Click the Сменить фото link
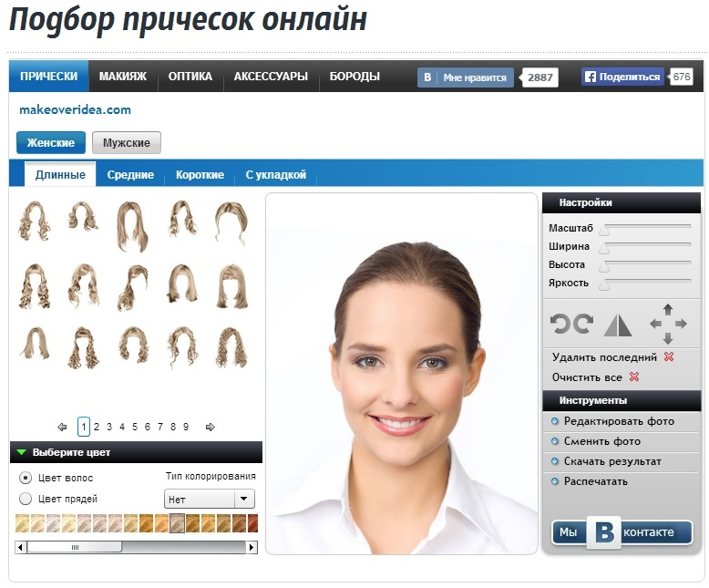 601,441
